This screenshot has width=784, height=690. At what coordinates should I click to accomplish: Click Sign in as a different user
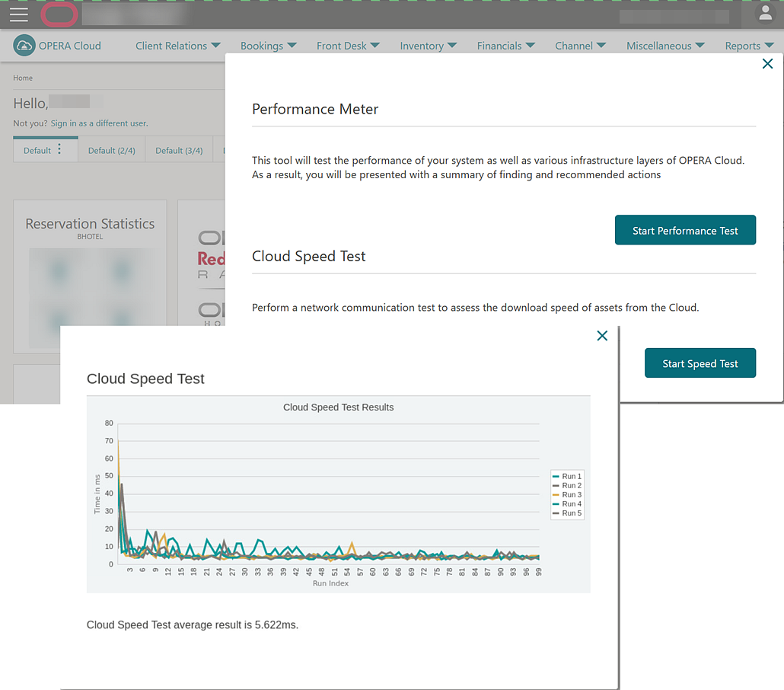click(99, 123)
